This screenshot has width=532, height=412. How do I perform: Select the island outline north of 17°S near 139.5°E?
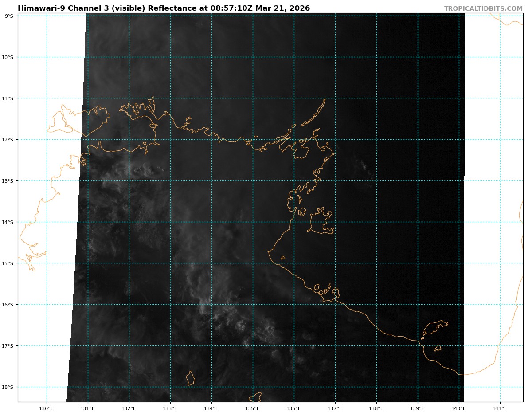(x=435, y=327)
